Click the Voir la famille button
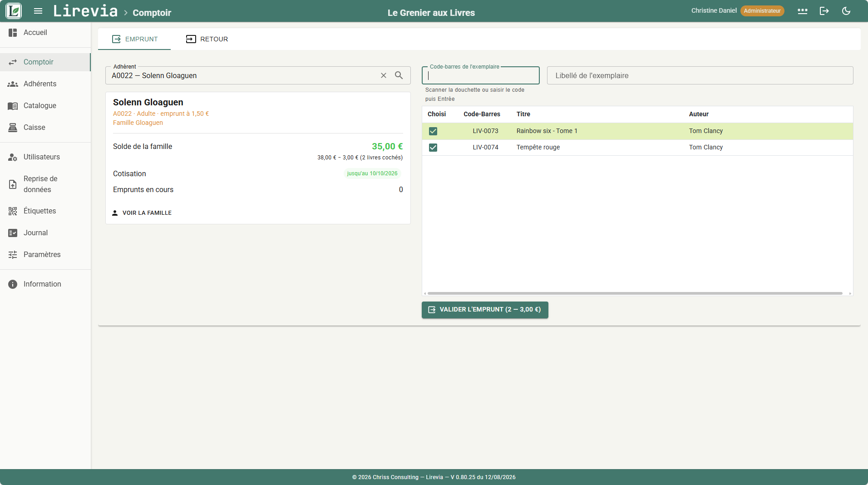This screenshot has width=868, height=485. coord(142,213)
